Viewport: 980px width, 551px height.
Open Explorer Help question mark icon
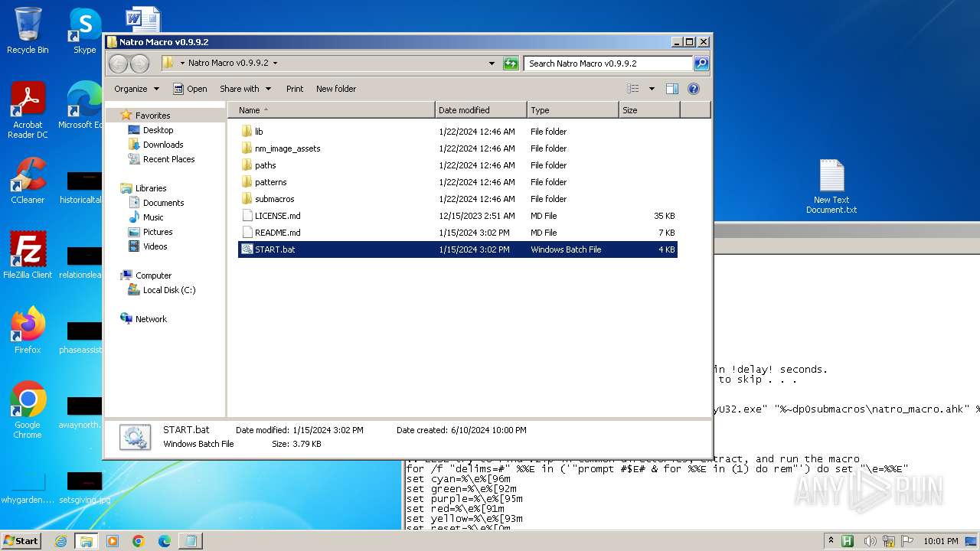pos(694,89)
